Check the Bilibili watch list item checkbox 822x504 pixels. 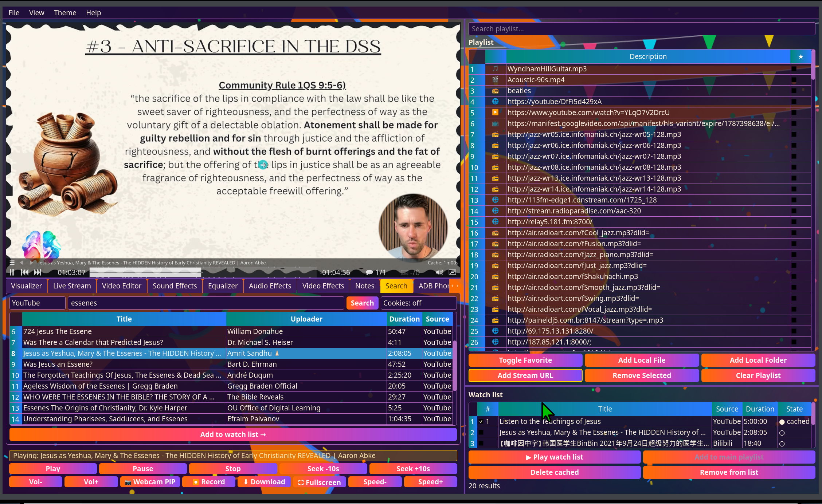(x=481, y=443)
